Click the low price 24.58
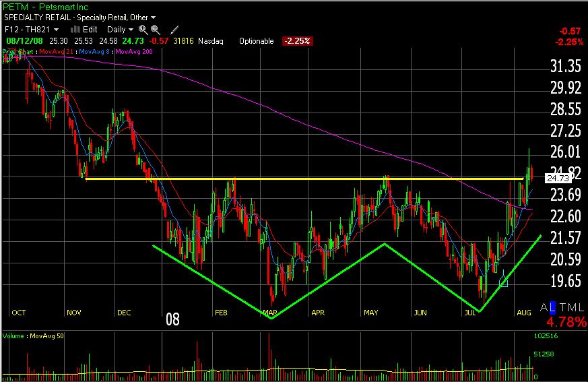This screenshot has height=382, width=588. [108, 41]
